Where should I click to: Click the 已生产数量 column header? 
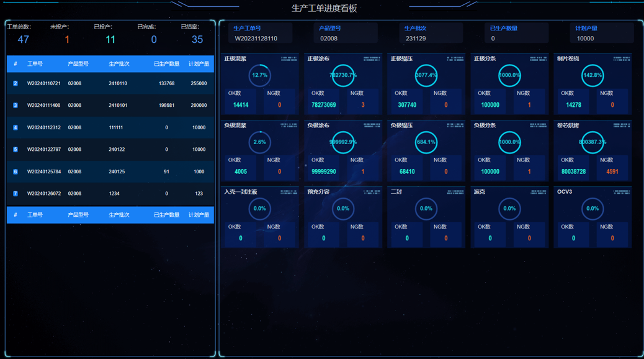[x=166, y=64]
